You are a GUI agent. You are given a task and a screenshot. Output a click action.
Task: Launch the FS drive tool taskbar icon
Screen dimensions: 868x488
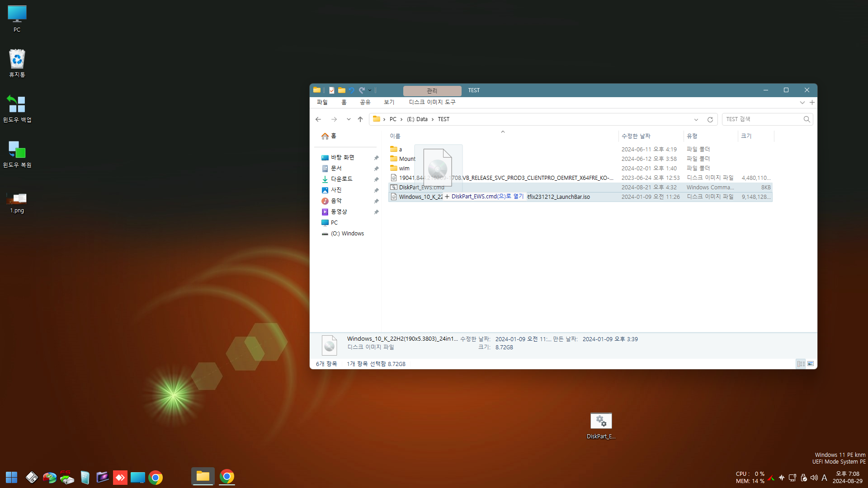(x=66, y=477)
